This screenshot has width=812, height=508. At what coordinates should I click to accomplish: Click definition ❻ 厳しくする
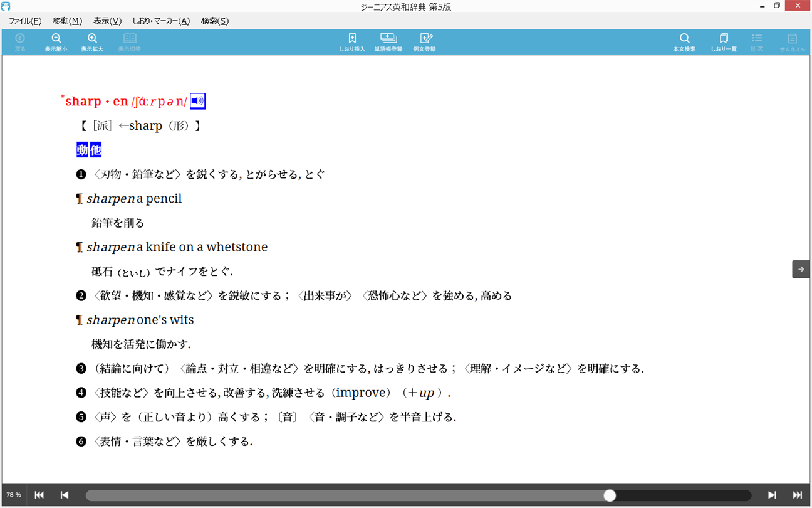164,442
